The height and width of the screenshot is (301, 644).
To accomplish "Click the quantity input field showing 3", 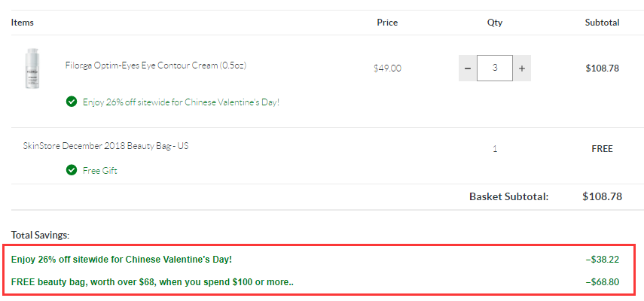I will 495,68.
